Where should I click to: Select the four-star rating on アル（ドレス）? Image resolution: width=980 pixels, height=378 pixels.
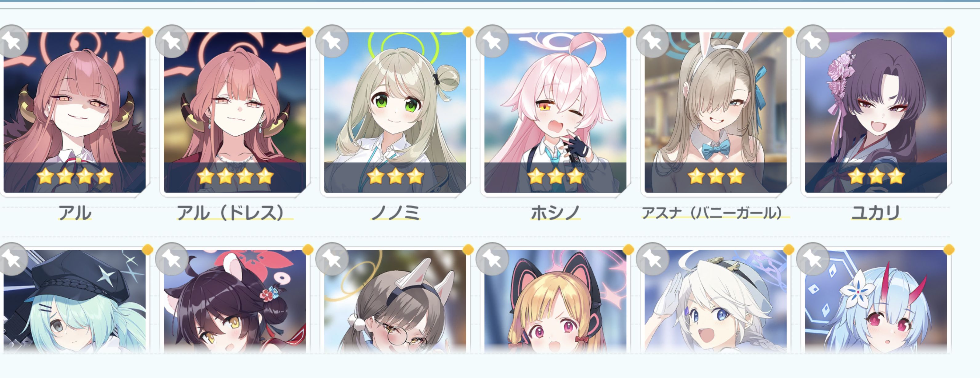coord(235,177)
